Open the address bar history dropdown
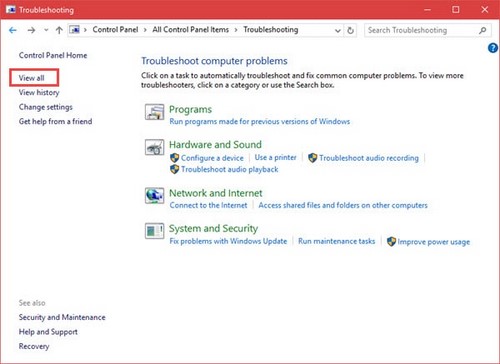 click(338, 31)
